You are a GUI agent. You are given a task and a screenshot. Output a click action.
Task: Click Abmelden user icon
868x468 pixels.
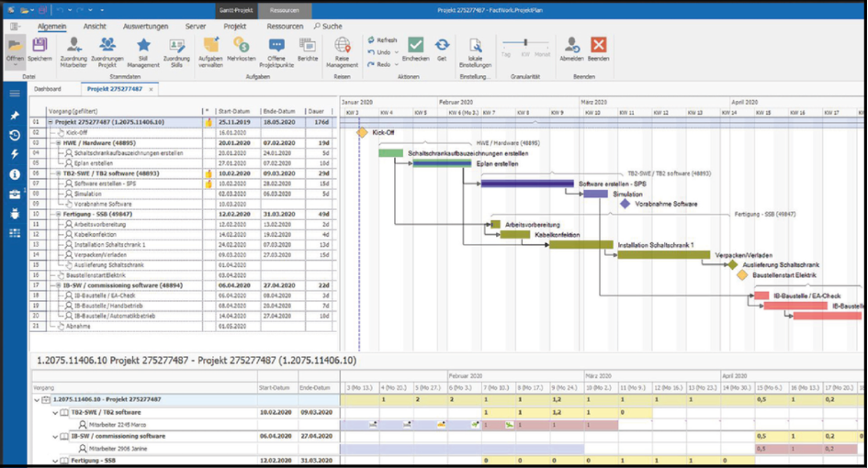coord(572,45)
